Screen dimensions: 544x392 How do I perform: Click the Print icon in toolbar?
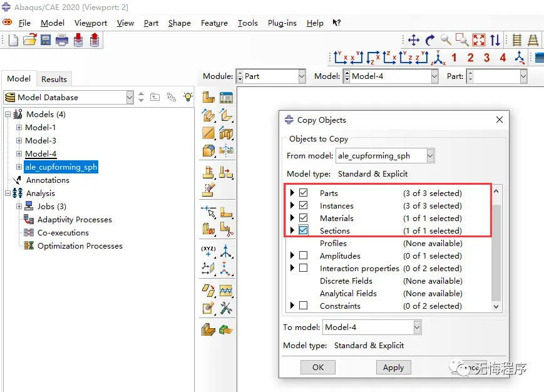62,40
